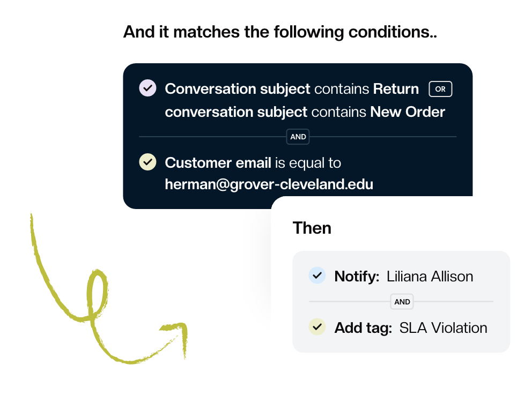The height and width of the screenshot is (402, 532).
Task: Toggle the Conversation subject condition checkmark
Action: coord(147,88)
